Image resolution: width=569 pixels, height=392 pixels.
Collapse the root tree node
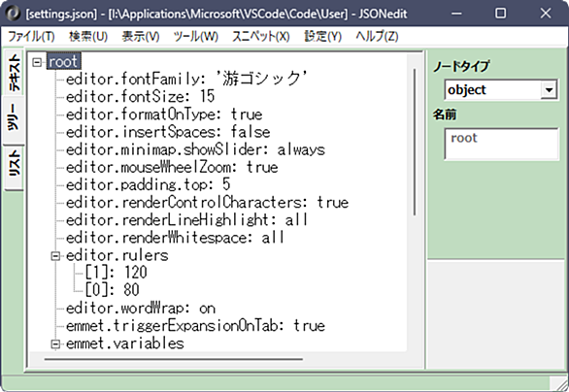click(x=37, y=62)
